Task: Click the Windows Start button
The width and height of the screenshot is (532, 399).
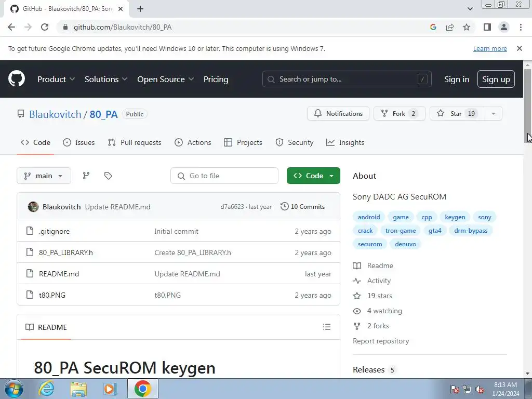Action: (x=14, y=389)
